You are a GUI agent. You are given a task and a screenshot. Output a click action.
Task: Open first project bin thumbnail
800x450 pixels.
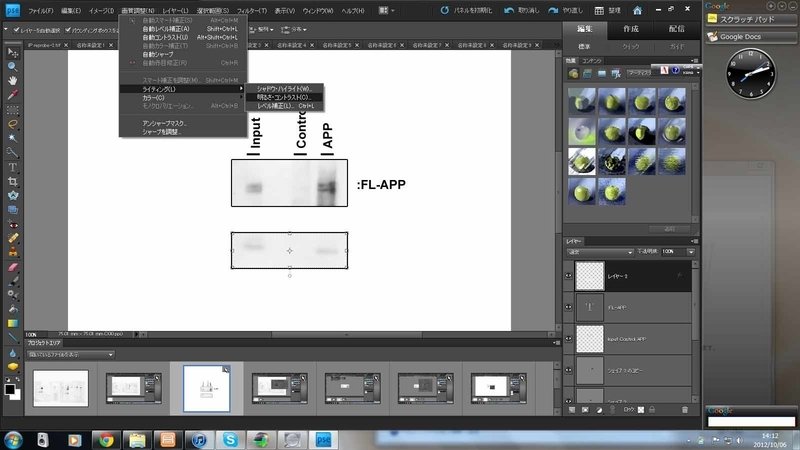click(61, 388)
